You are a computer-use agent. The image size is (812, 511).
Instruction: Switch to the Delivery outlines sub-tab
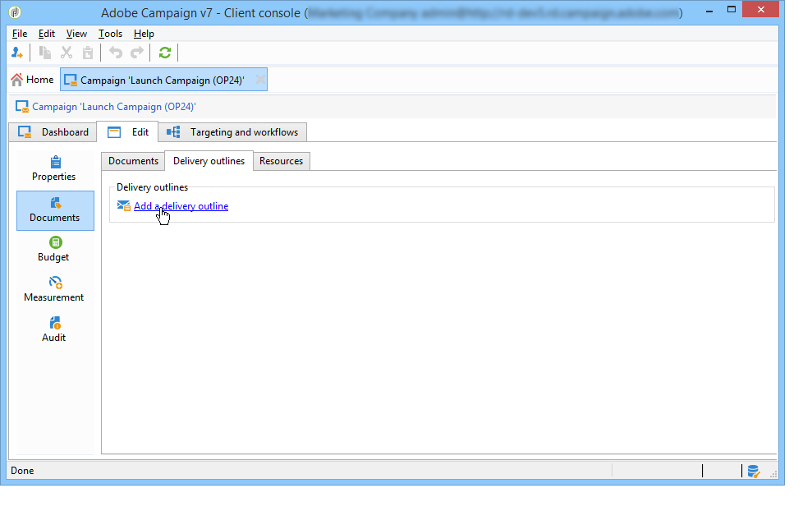(x=209, y=161)
